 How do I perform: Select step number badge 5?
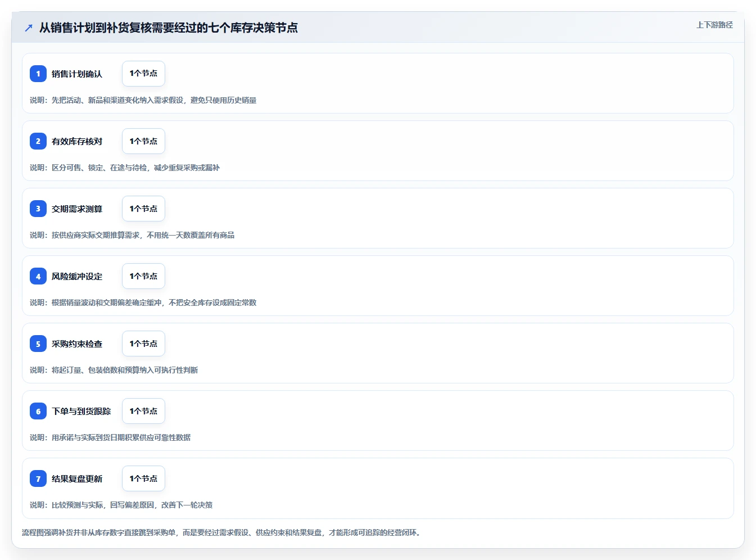tap(38, 344)
